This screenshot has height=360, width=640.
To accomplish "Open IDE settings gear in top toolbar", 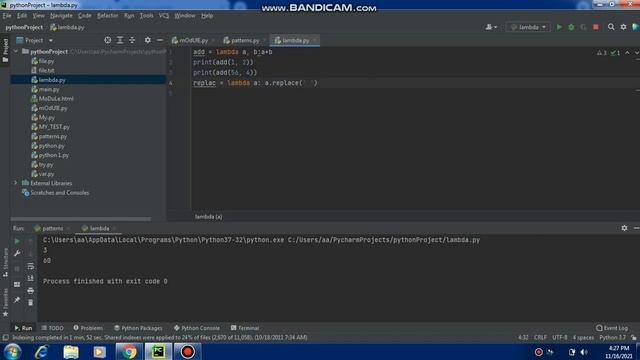I will [x=623, y=27].
